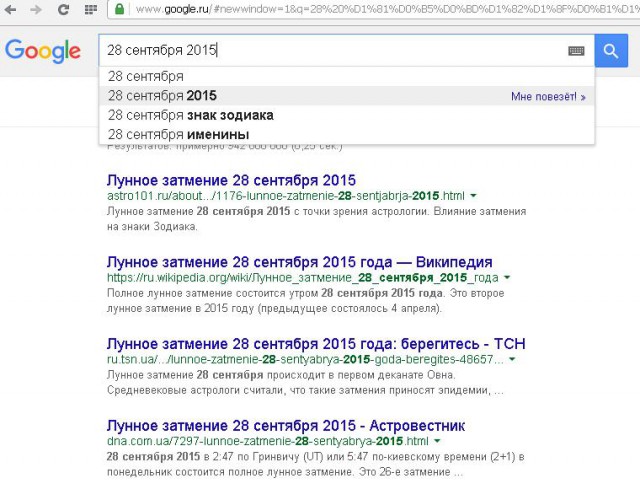The width and height of the screenshot is (640, 489).
Task: Click snippet "Полное лунное затмение состоится утром"
Action: click(x=212, y=293)
